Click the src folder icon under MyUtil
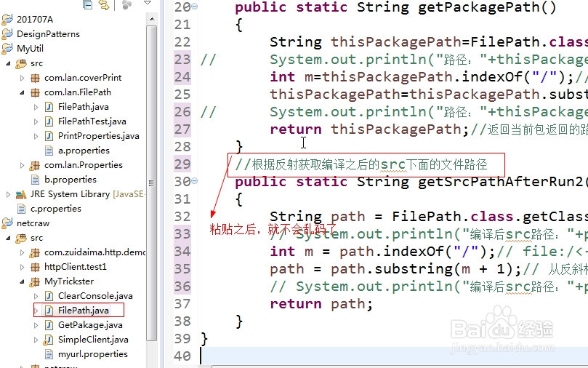The image size is (588, 368). 21,63
